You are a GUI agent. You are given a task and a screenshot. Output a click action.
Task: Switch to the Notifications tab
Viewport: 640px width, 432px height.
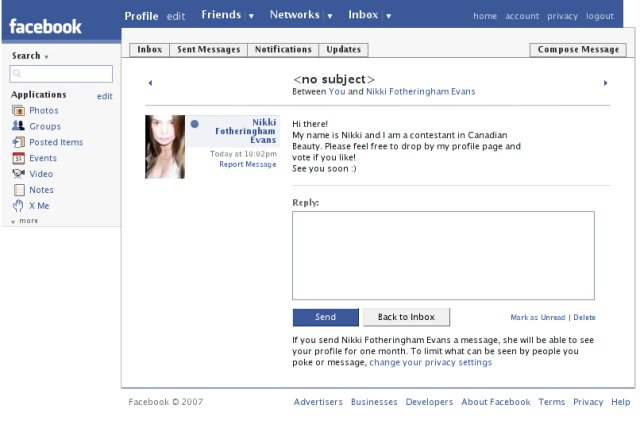(283, 50)
